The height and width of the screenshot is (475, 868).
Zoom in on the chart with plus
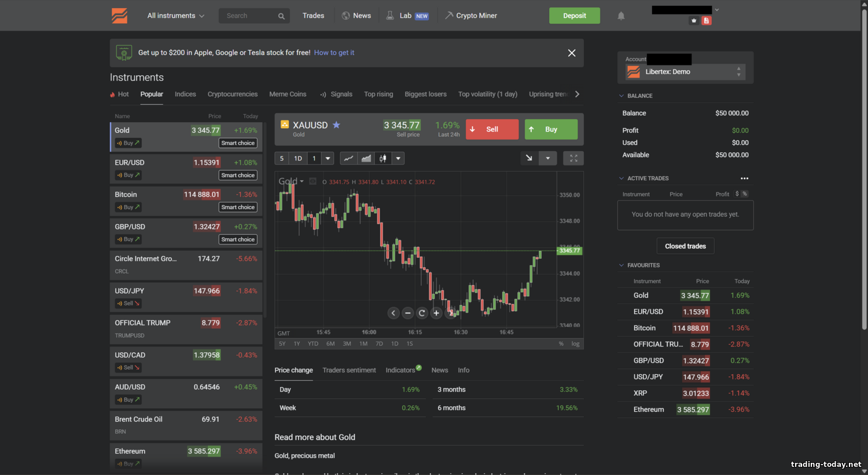click(x=436, y=313)
